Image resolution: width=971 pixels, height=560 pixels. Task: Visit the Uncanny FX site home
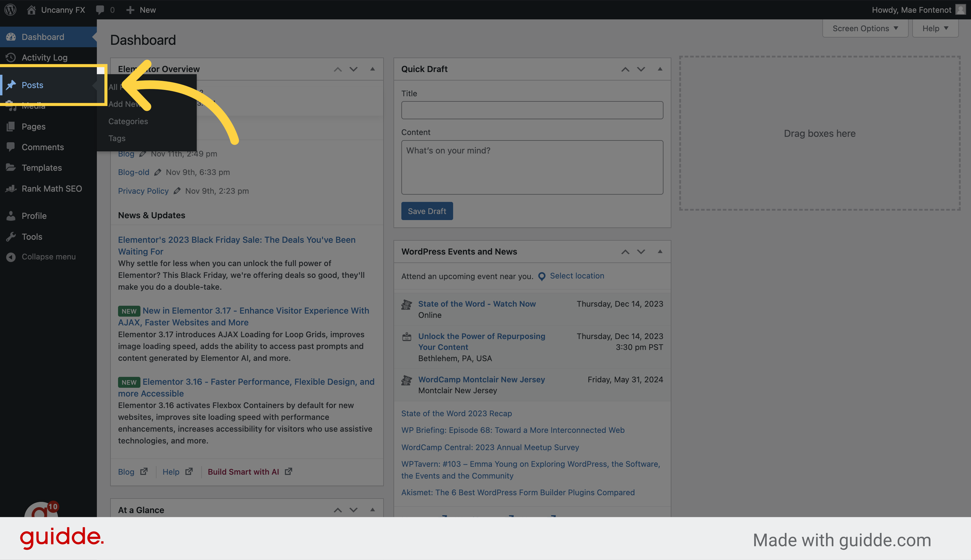coord(56,10)
